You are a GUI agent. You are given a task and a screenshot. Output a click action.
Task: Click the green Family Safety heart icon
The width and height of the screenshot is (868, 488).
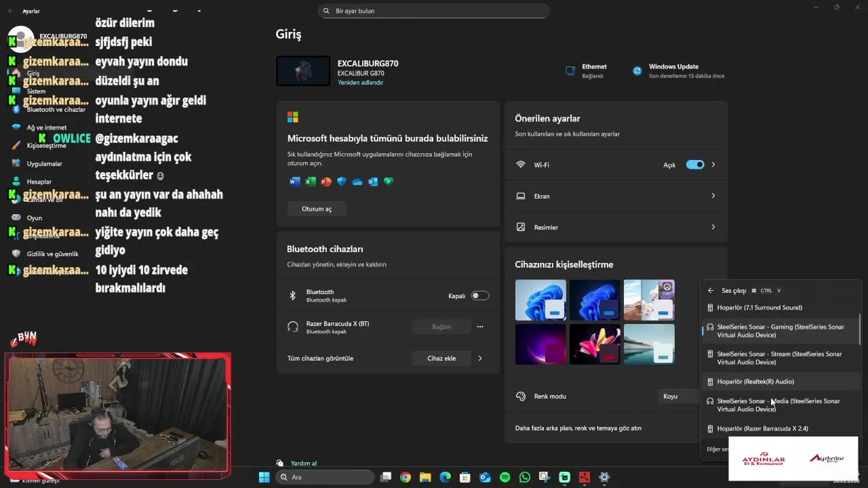(389, 182)
